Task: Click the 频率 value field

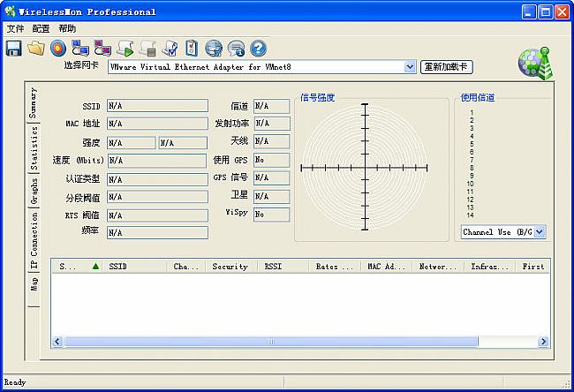Action: (x=157, y=233)
